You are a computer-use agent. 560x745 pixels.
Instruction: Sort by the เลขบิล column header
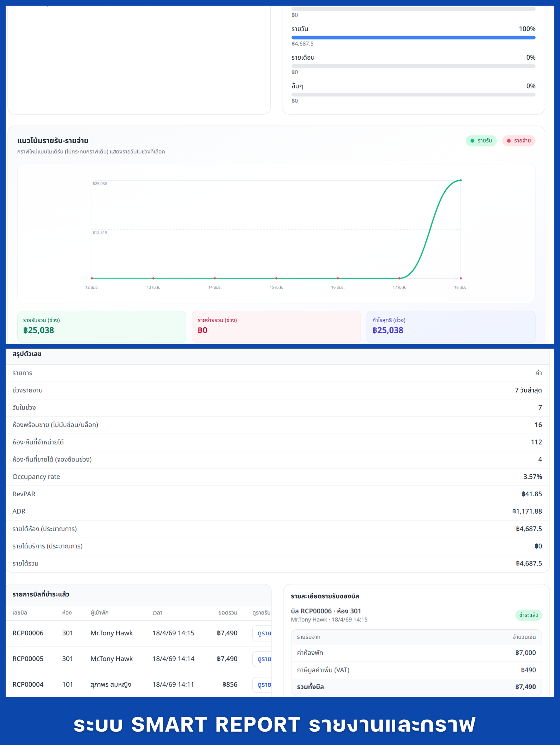coord(20,613)
